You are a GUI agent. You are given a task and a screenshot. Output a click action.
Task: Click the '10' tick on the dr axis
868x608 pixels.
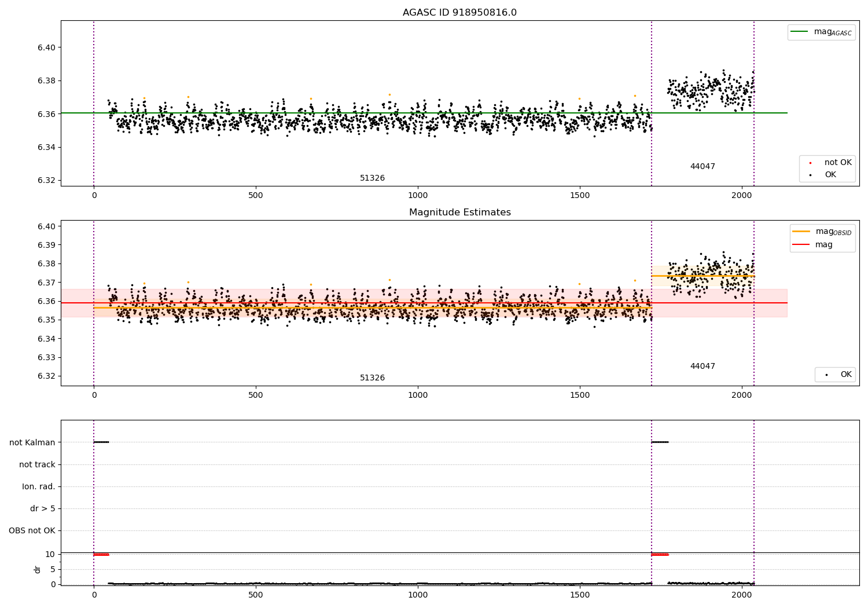click(50, 554)
